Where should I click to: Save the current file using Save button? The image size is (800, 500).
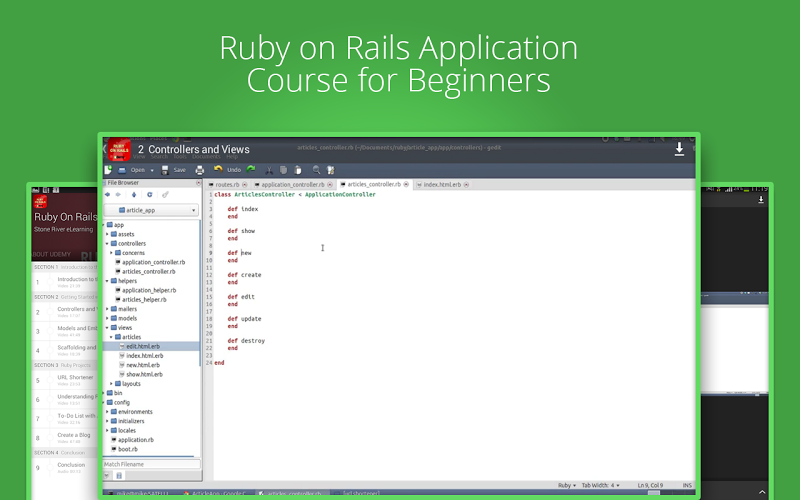click(173, 170)
